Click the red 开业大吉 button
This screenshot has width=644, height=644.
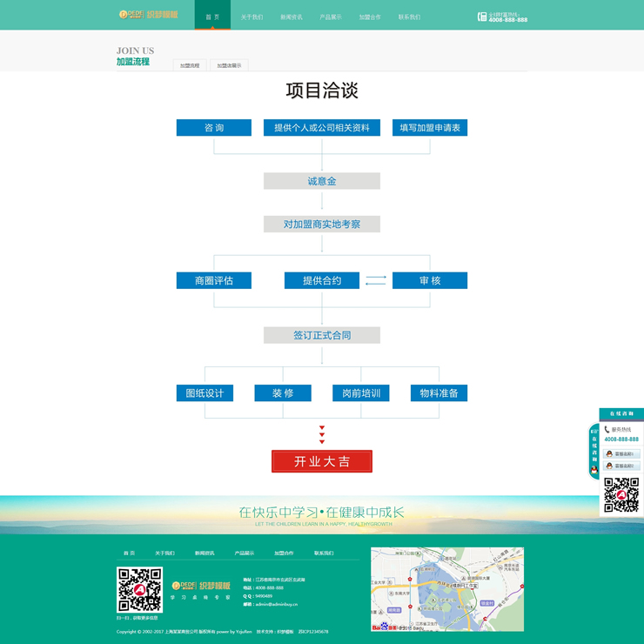(x=322, y=461)
